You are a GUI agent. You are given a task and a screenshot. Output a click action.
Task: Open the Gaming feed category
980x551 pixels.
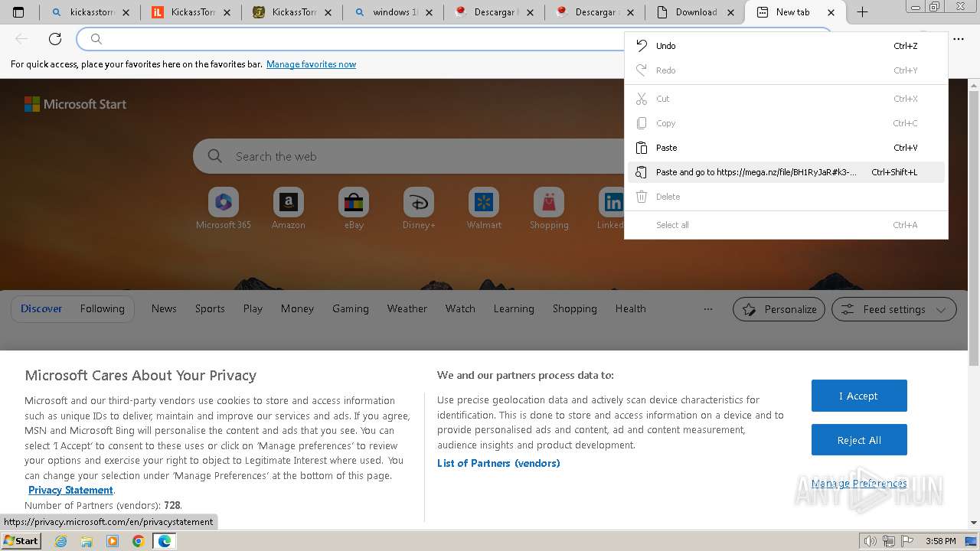[351, 309]
